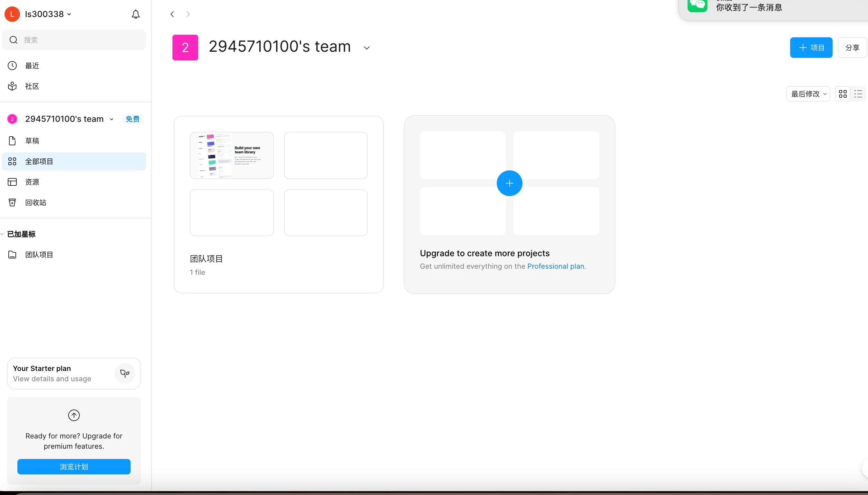This screenshot has width=868, height=495.
Task: Click the 浏览计划 button
Action: 74,466
